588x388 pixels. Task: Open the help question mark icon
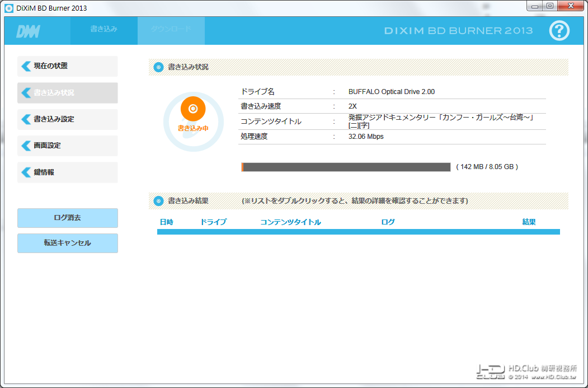tap(559, 31)
